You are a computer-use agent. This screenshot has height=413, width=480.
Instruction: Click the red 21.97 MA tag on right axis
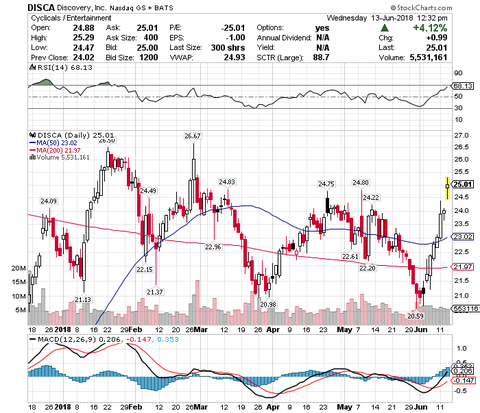pyautogui.click(x=463, y=267)
